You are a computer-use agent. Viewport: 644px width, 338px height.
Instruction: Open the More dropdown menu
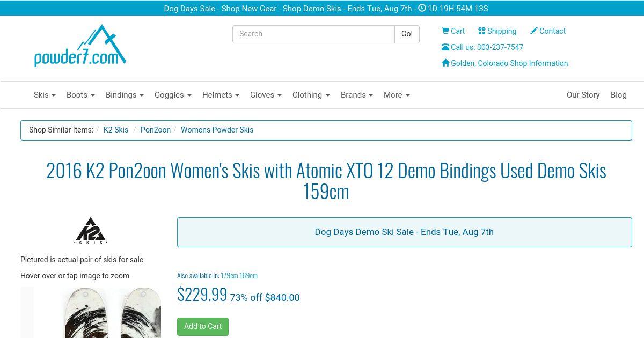tap(397, 95)
